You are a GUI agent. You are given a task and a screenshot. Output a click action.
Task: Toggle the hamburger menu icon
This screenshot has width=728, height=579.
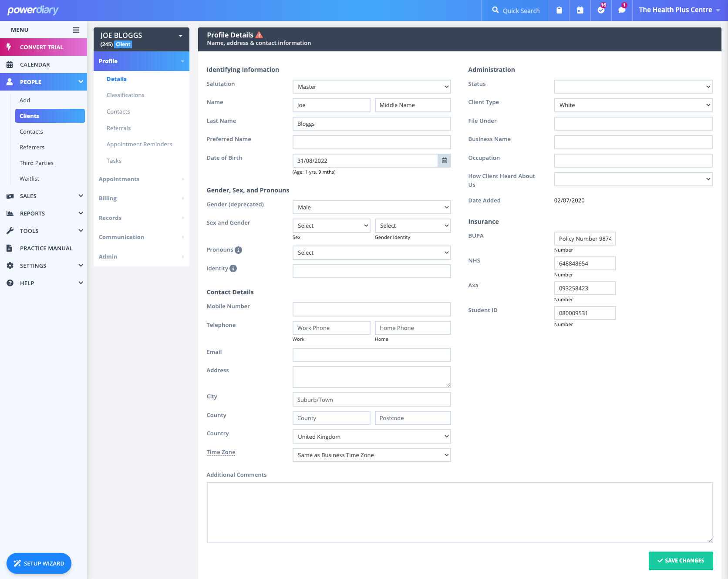click(76, 30)
